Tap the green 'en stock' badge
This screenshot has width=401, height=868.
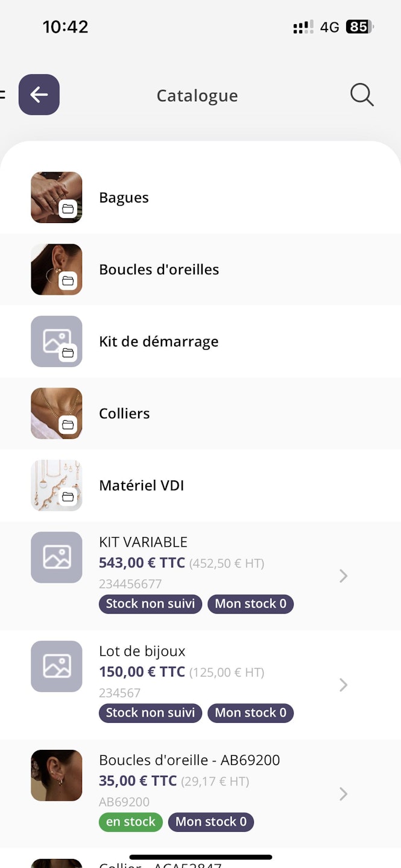(x=131, y=822)
